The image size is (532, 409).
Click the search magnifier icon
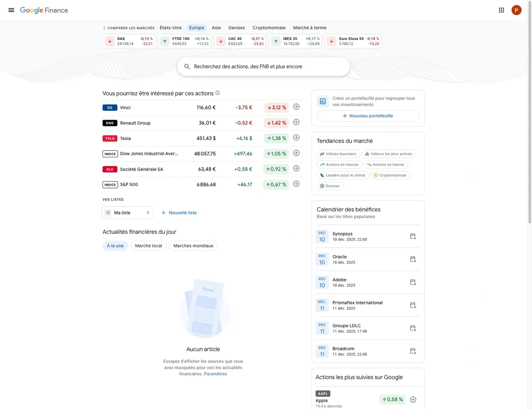pyautogui.click(x=187, y=66)
